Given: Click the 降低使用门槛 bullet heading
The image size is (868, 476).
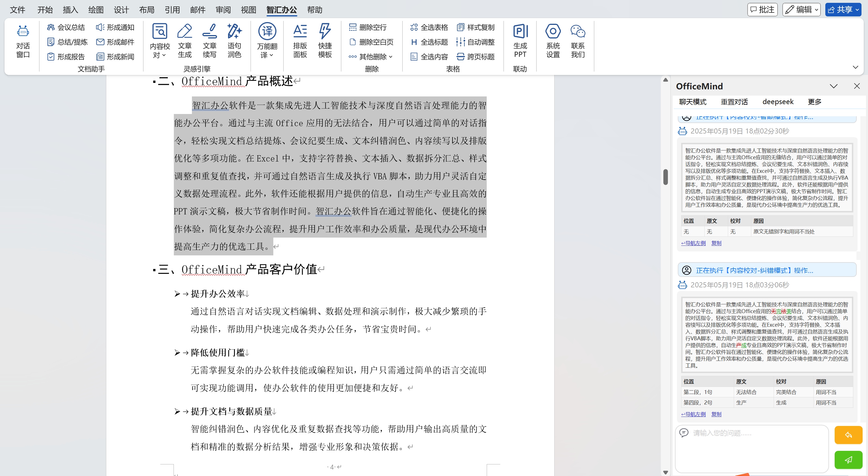Looking at the screenshot, I should [x=218, y=353].
